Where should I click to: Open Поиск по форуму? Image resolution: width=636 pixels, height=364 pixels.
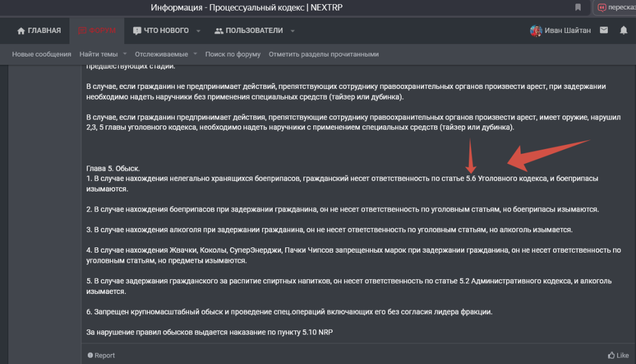(234, 53)
